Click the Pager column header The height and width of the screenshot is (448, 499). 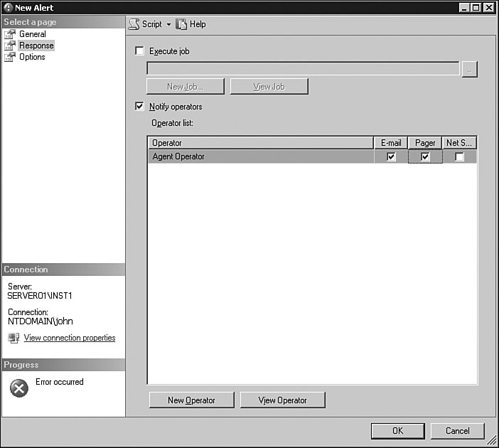[425, 143]
